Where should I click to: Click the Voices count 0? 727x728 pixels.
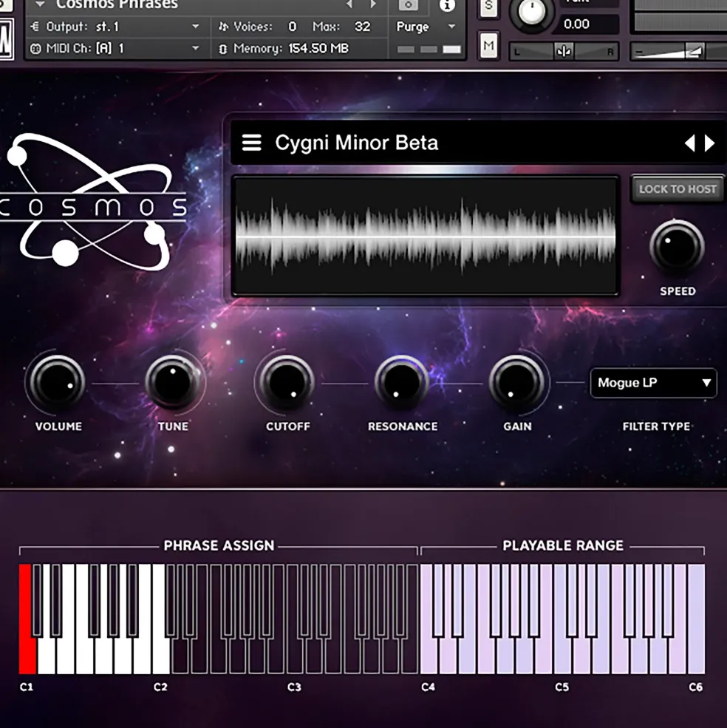(x=292, y=27)
